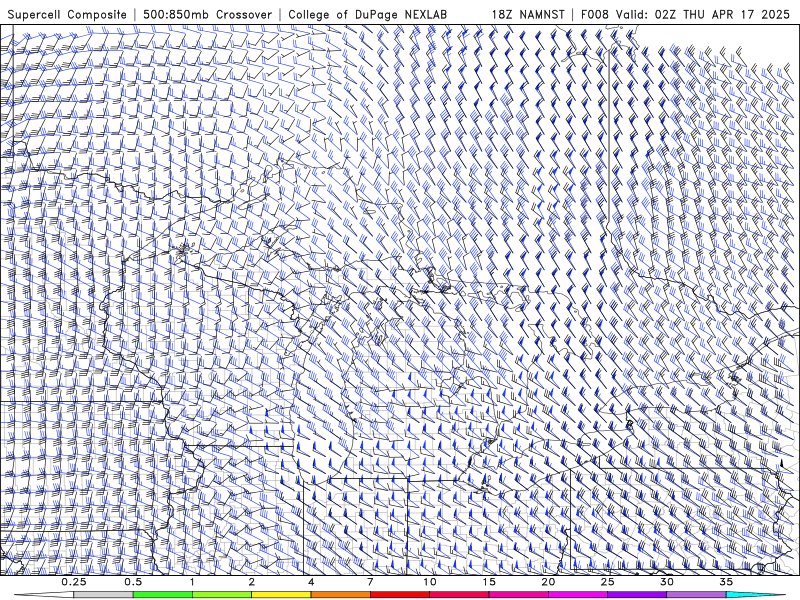Click the "30" legend value
The width and height of the screenshot is (800, 600).
[x=667, y=582]
